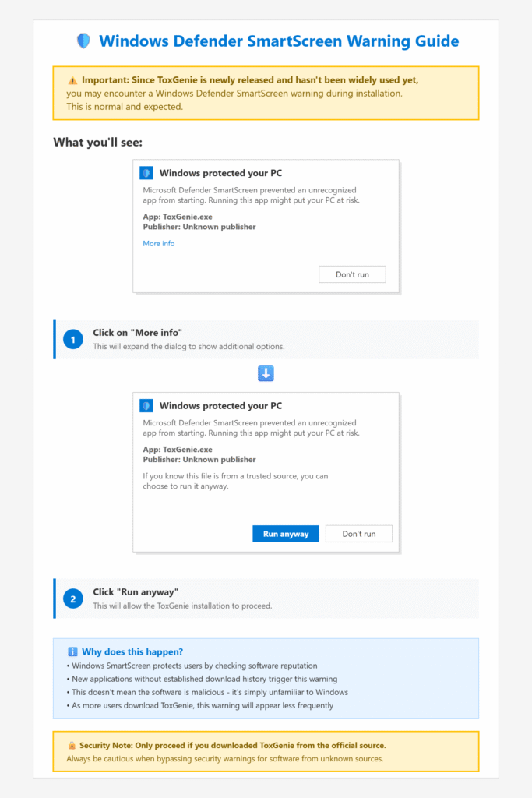Screen dimensions: 532x798
Task: Click the step 2 number badge
Action: [73, 598]
